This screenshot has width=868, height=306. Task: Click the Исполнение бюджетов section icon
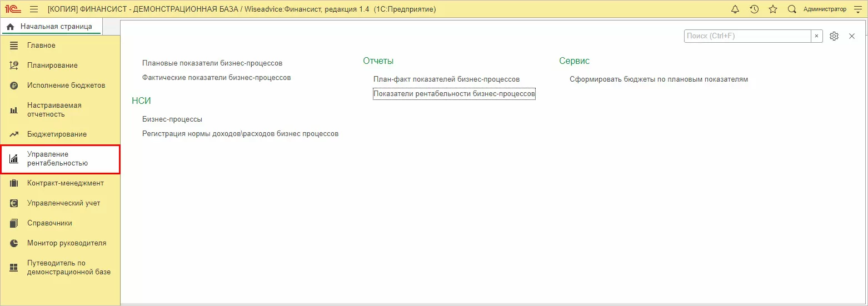(14, 86)
